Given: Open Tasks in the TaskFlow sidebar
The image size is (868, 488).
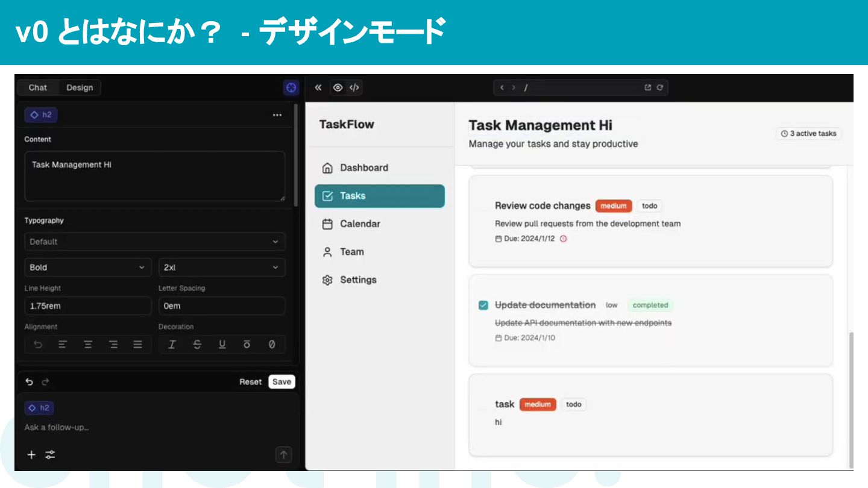Looking at the screenshot, I should (x=380, y=196).
